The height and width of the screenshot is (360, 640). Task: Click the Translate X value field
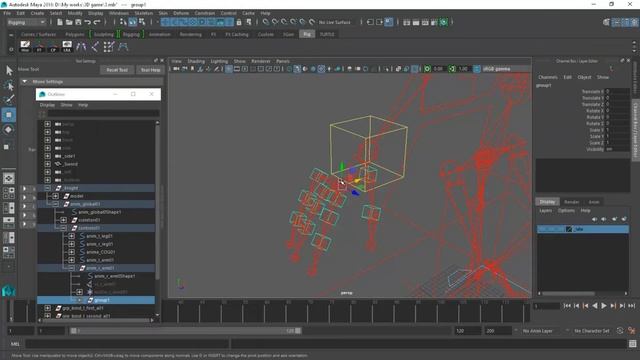[x=617, y=91]
